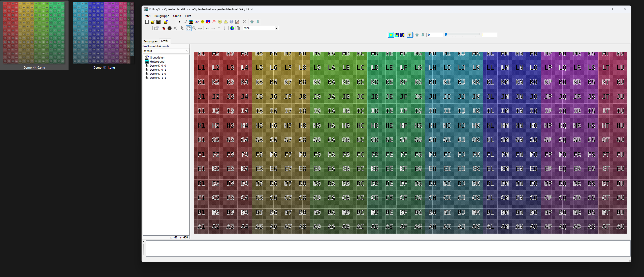Click the slider maximum field showing 1

(489, 35)
